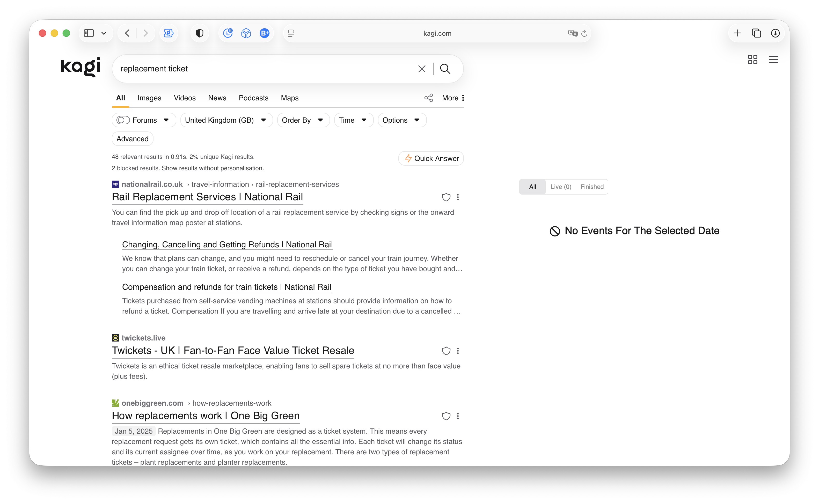Open How replacements work | One Big Green

[206, 416]
